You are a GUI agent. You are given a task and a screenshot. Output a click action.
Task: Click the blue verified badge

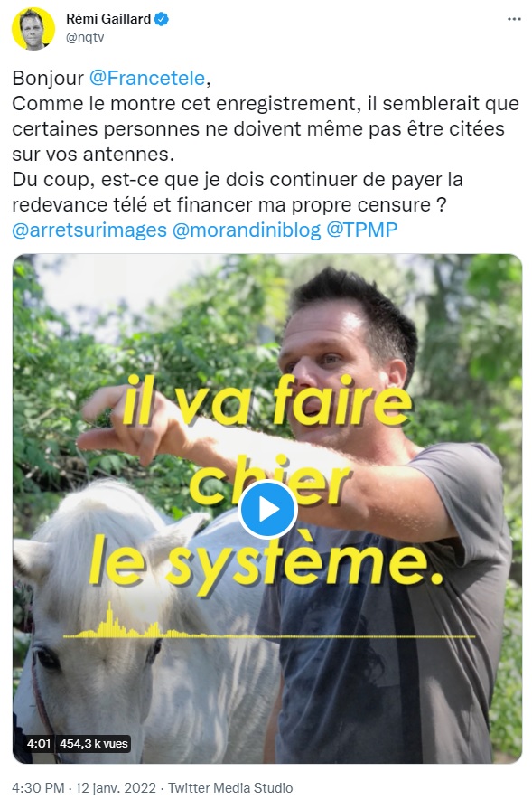point(163,19)
